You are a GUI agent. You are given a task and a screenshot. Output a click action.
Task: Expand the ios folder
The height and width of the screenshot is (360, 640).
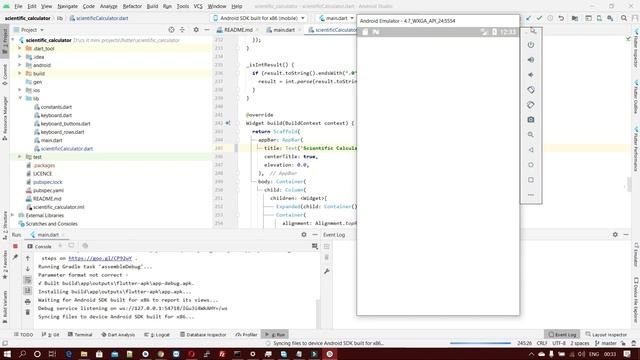(20, 90)
